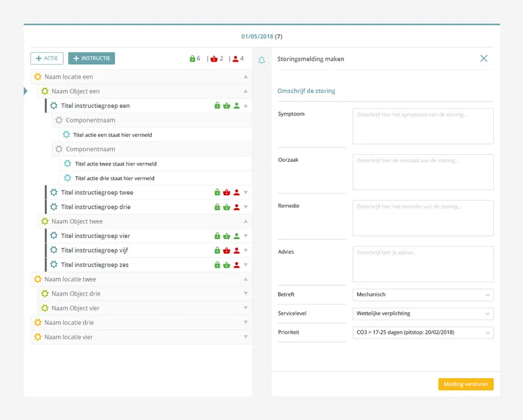Click red person icon in 'Titel instructiegroep drie' row

[x=236, y=207]
